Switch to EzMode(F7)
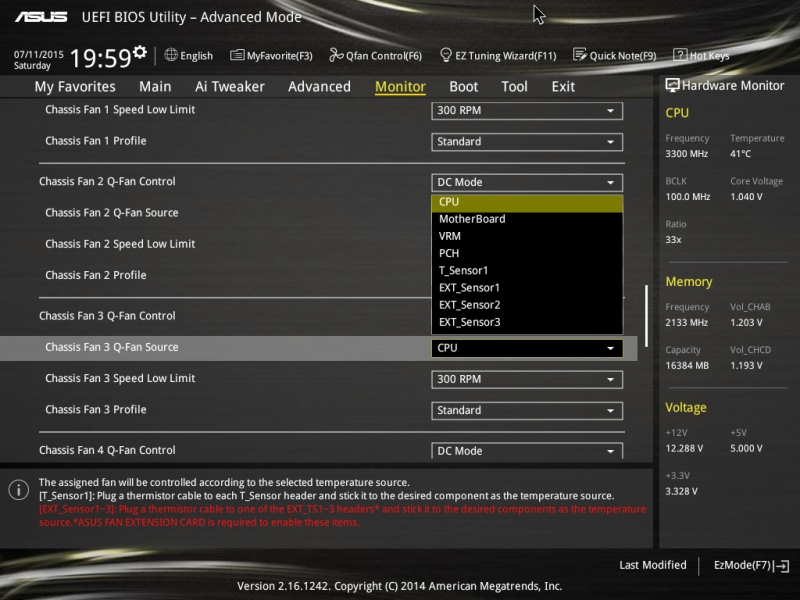This screenshot has width=800, height=600. click(752, 565)
